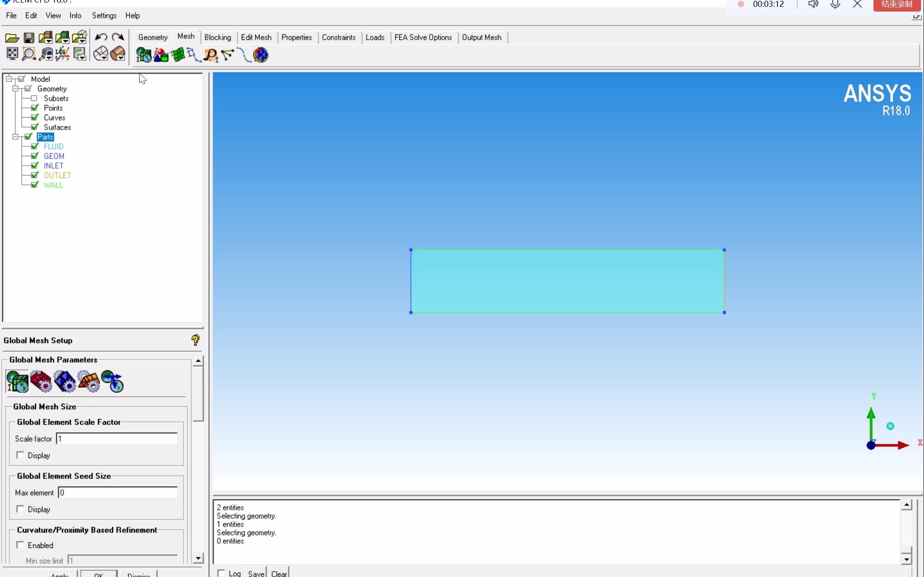The height and width of the screenshot is (577, 924).
Task: Click the Apply button in Global Mesh Setup
Action: [x=59, y=574]
